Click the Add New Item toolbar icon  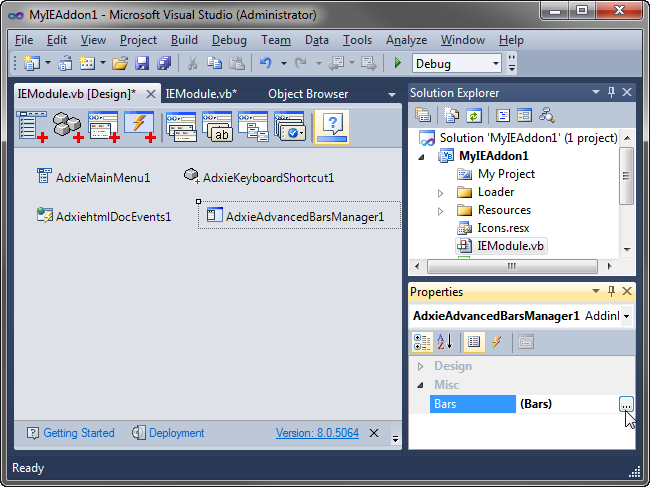click(87, 63)
